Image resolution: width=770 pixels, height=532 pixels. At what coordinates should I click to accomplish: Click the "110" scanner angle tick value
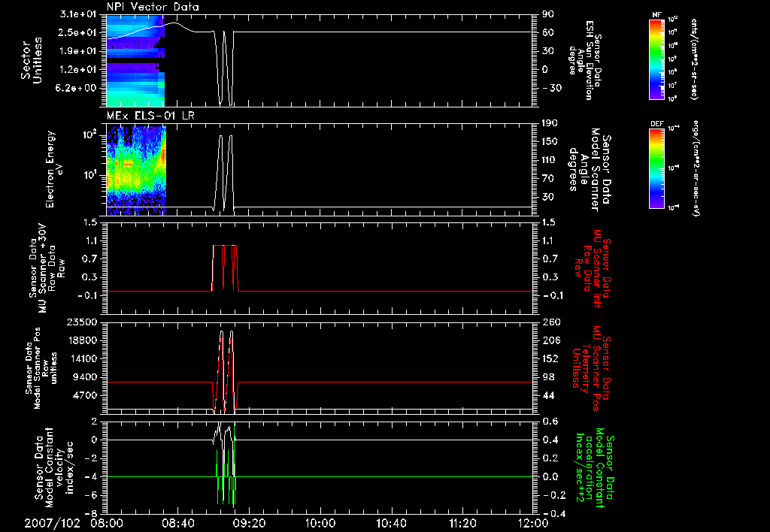[x=550, y=160]
